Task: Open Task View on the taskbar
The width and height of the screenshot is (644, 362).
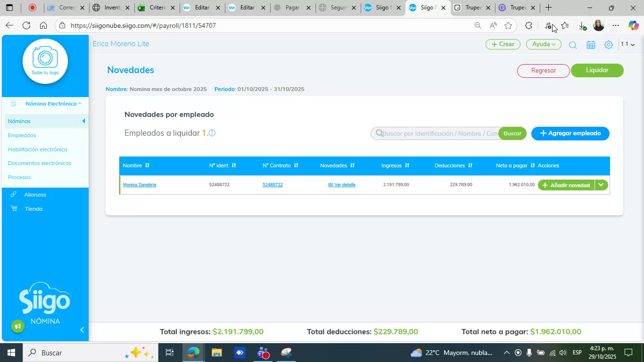Action: coord(170,353)
